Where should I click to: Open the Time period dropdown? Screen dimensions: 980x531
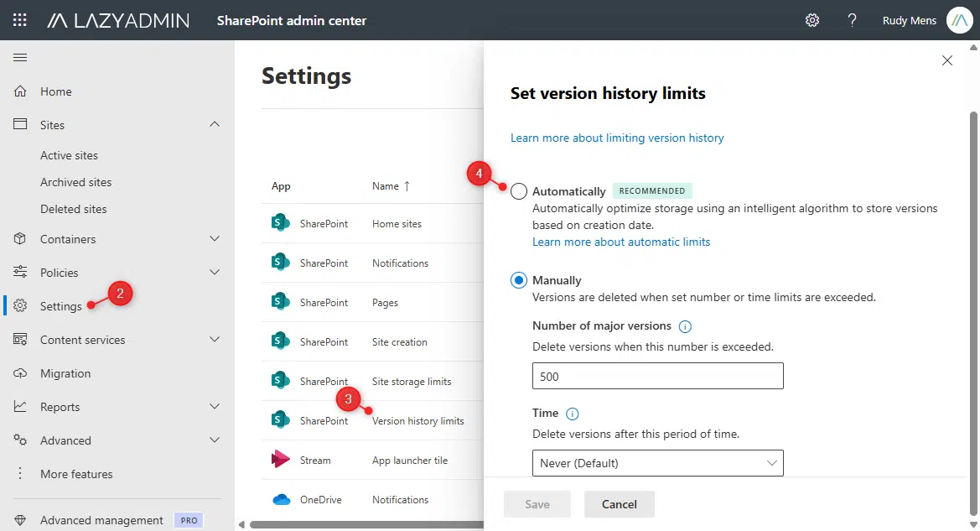point(657,463)
